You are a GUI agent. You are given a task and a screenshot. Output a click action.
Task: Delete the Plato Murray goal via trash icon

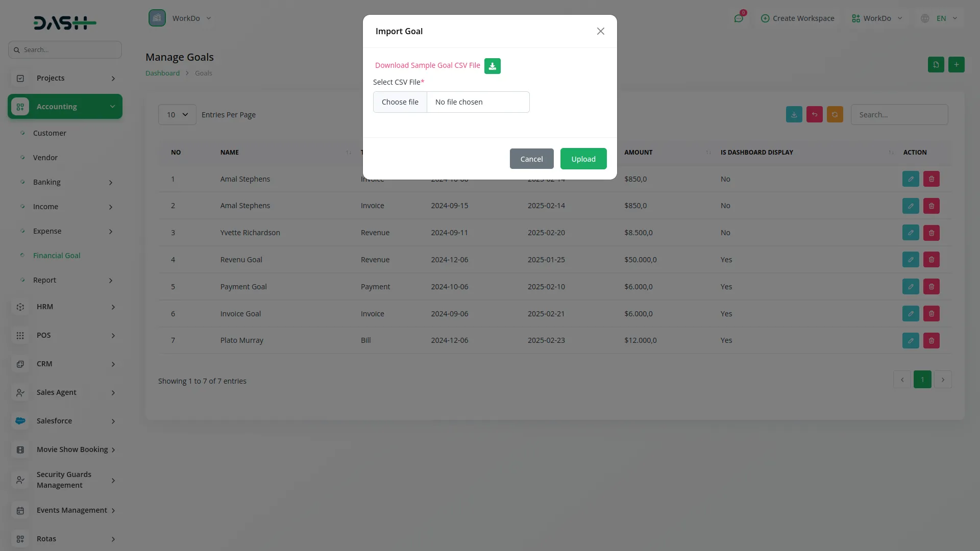[931, 340]
